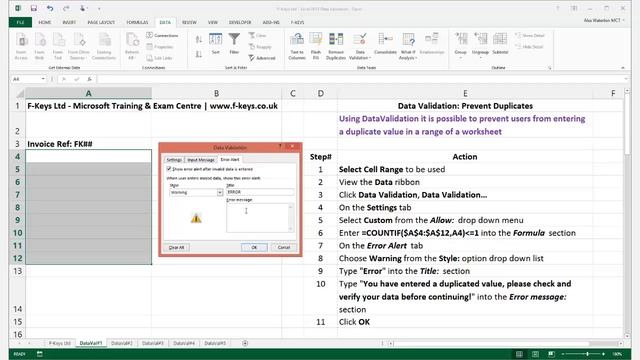Image resolution: width=640 pixels, height=360 pixels.
Task: Click the Title field containing ERROR
Action: pos(260,192)
